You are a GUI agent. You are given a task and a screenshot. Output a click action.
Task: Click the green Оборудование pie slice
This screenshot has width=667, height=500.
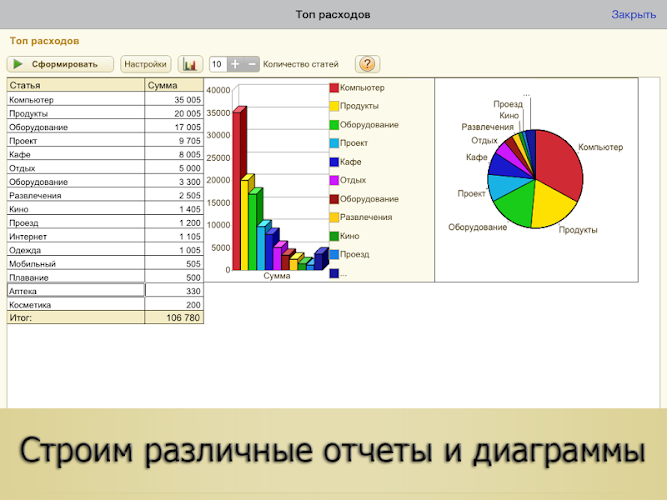pyautogui.click(x=516, y=203)
